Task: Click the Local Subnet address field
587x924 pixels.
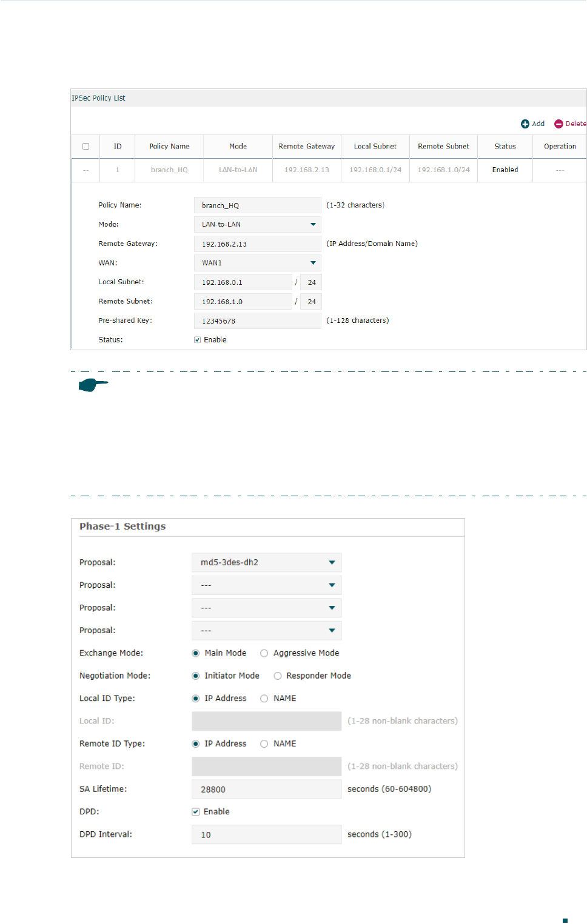Action: tap(243, 282)
